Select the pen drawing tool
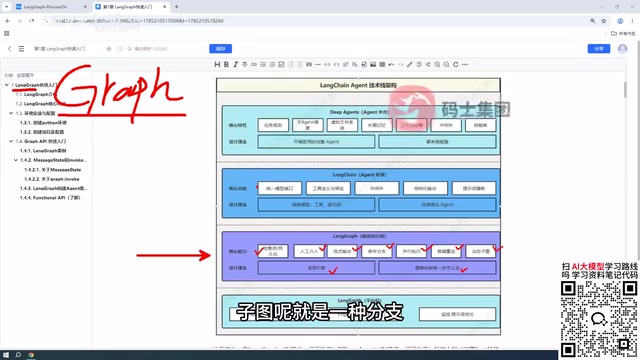 [410, 64]
